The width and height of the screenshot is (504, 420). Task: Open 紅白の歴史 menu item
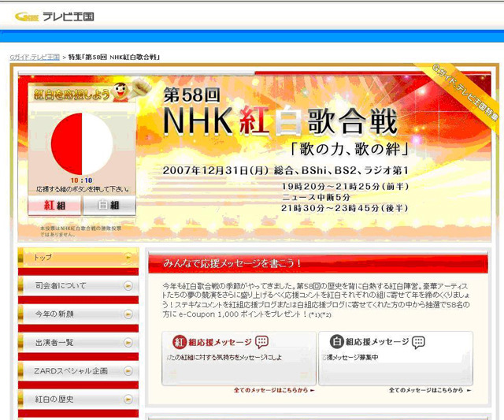79,399
